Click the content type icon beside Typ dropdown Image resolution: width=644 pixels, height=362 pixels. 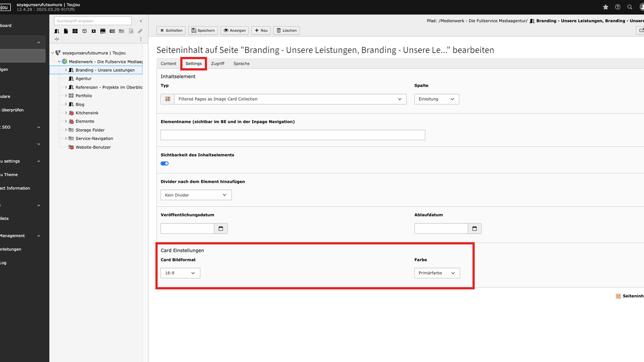(x=167, y=99)
